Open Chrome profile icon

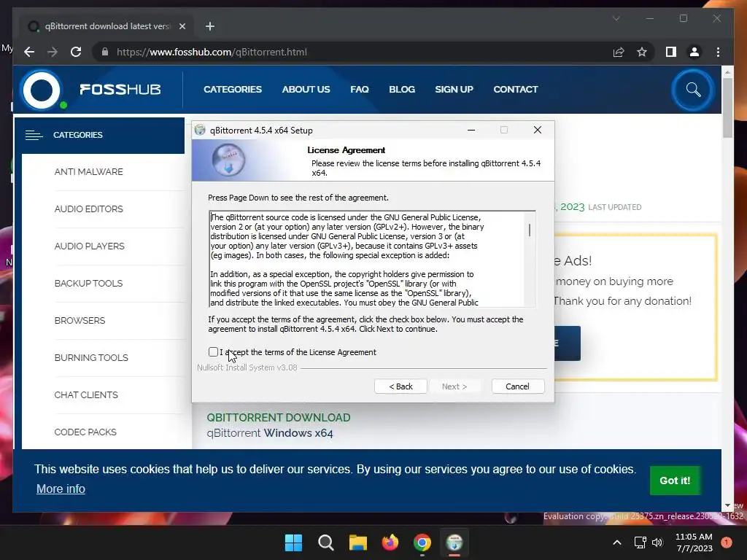[694, 52]
